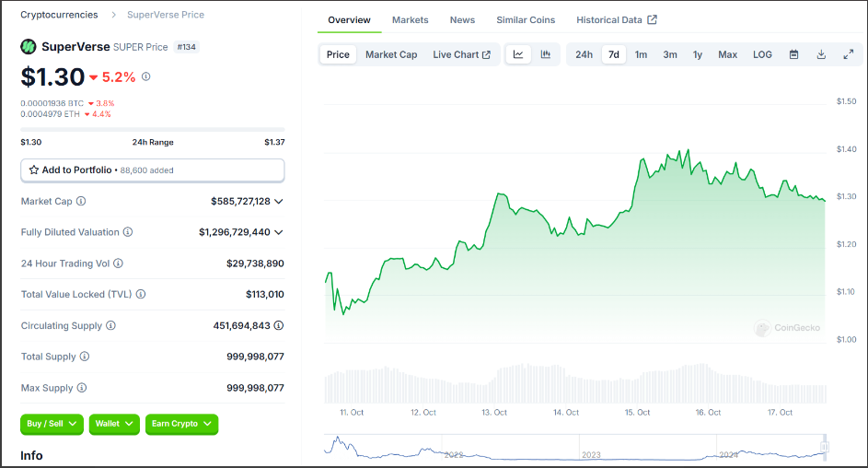Go to Cryptocurrencies breadcrumb link
This screenshot has height=468, width=868.
click(59, 15)
